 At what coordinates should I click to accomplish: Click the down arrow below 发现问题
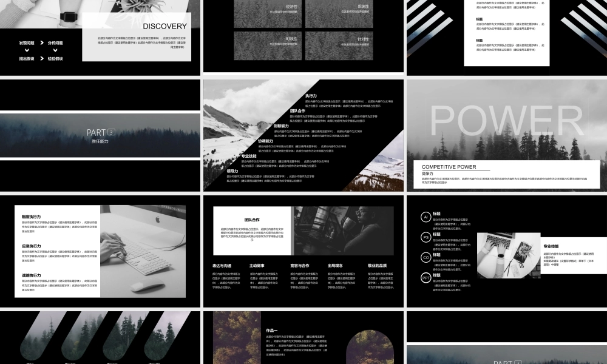(27, 50)
